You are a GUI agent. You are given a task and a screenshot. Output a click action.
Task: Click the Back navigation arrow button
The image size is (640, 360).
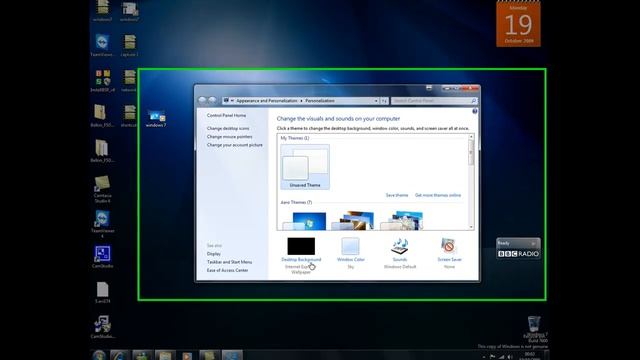coord(202,100)
